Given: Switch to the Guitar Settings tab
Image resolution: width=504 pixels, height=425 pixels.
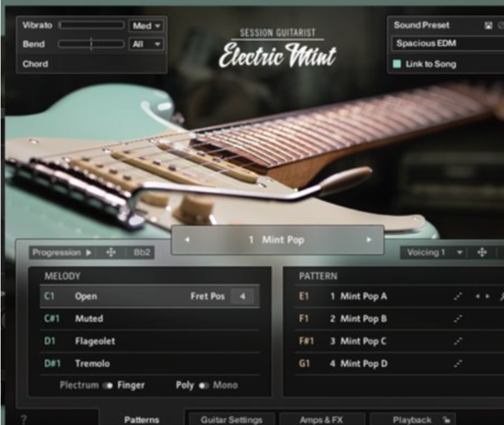Looking at the screenshot, I should point(231,419).
